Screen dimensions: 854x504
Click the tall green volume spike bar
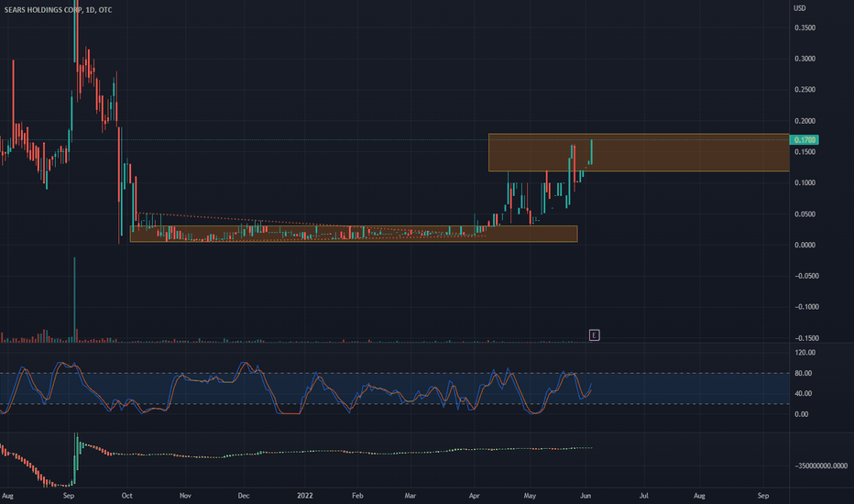[x=74, y=300]
